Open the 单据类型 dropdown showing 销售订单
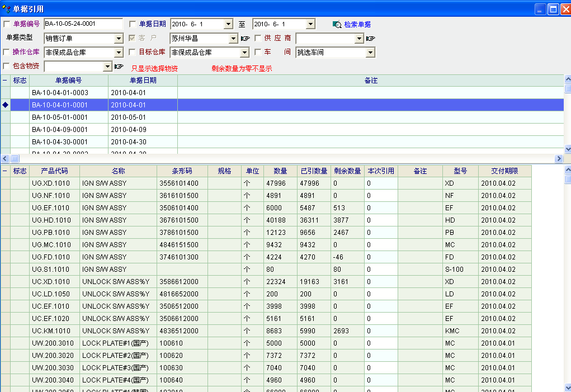The image size is (571, 392). (x=119, y=39)
